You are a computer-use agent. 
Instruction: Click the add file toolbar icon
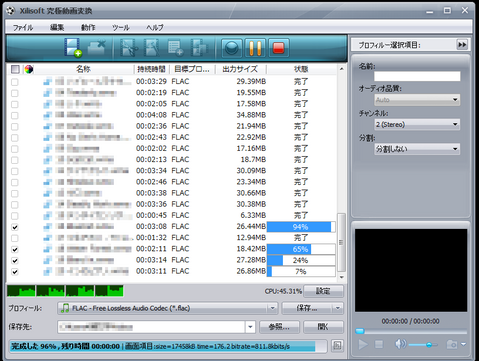73,48
